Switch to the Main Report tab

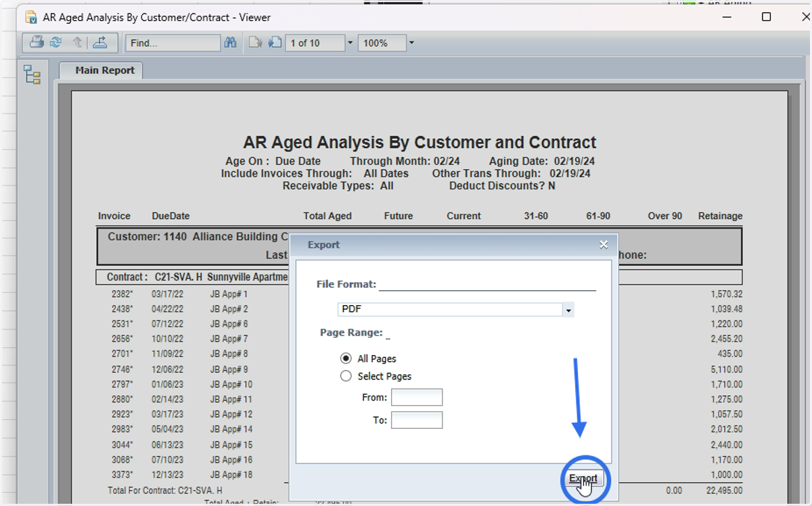click(101, 70)
